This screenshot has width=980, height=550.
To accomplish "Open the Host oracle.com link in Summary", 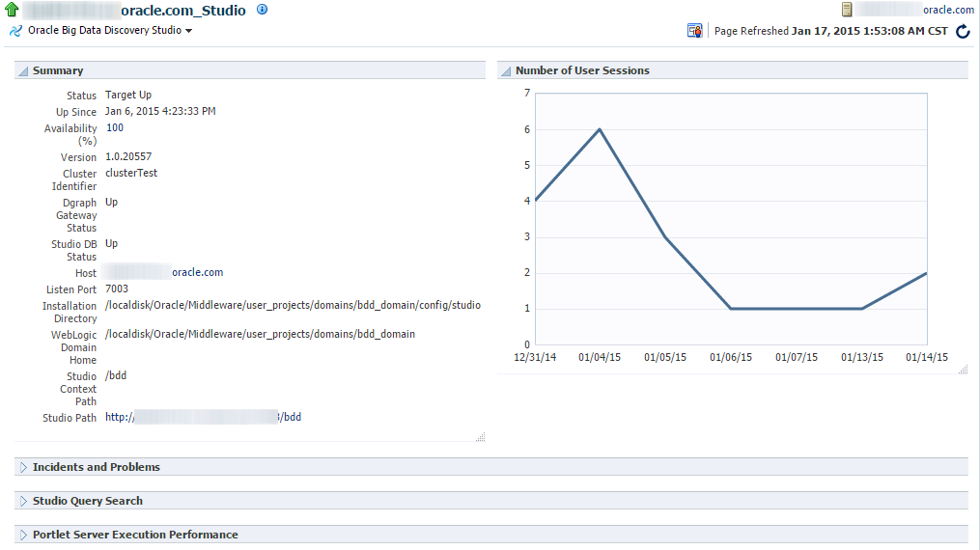I will tap(198, 272).
